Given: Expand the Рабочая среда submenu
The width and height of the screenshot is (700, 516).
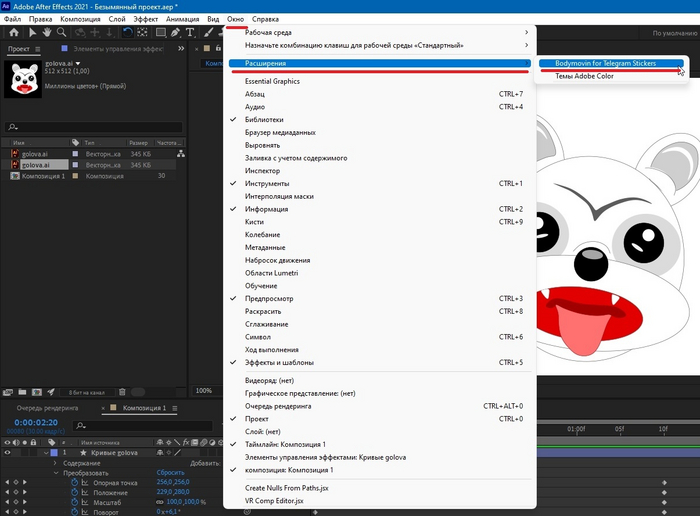Looking at the screenshot, I should point(379,33).
